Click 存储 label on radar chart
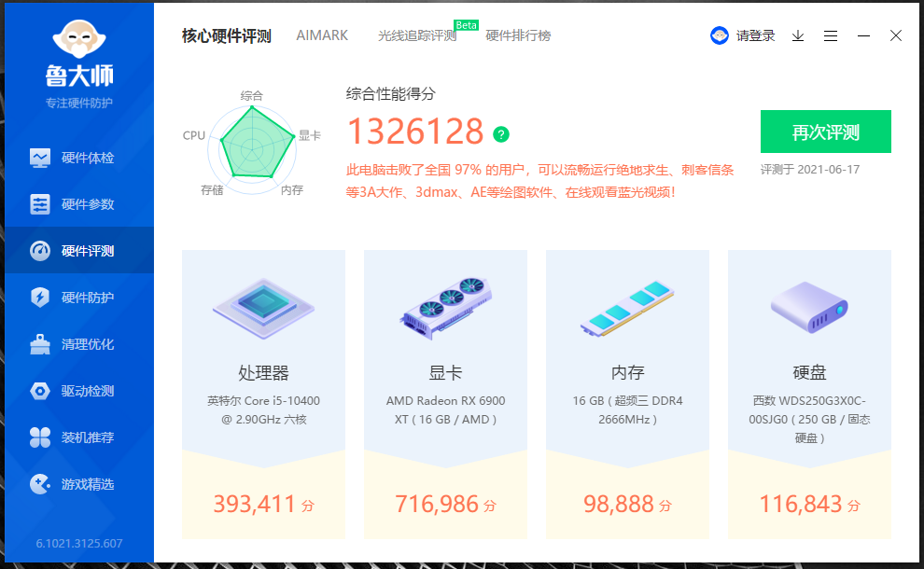924x569 pixels. click(212, 189)
